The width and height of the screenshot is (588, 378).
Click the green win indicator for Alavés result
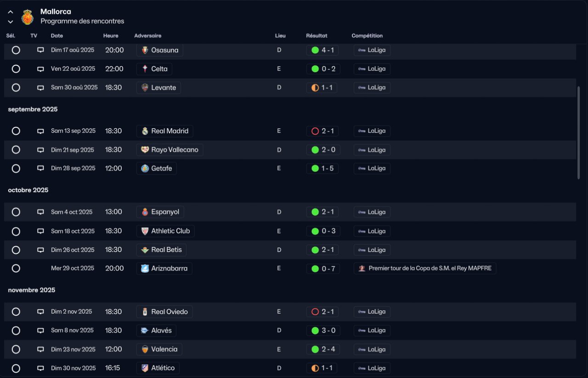coord(315,331)
